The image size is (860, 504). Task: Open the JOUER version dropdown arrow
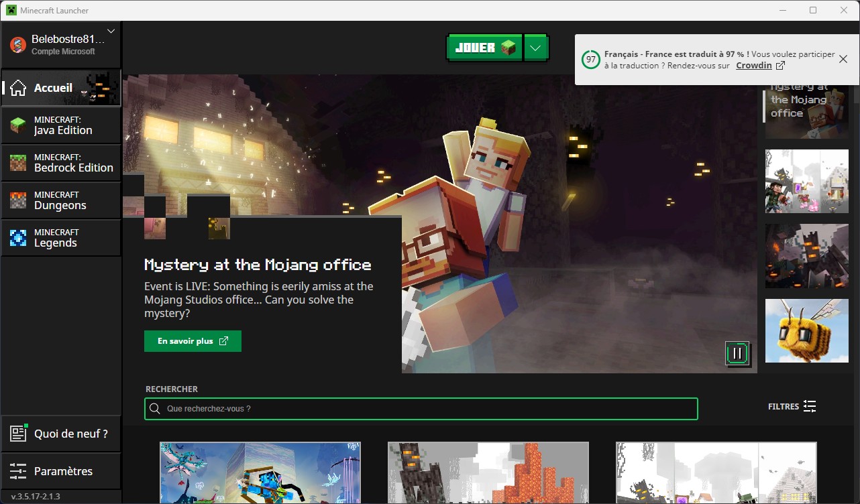tap(535, 48)
